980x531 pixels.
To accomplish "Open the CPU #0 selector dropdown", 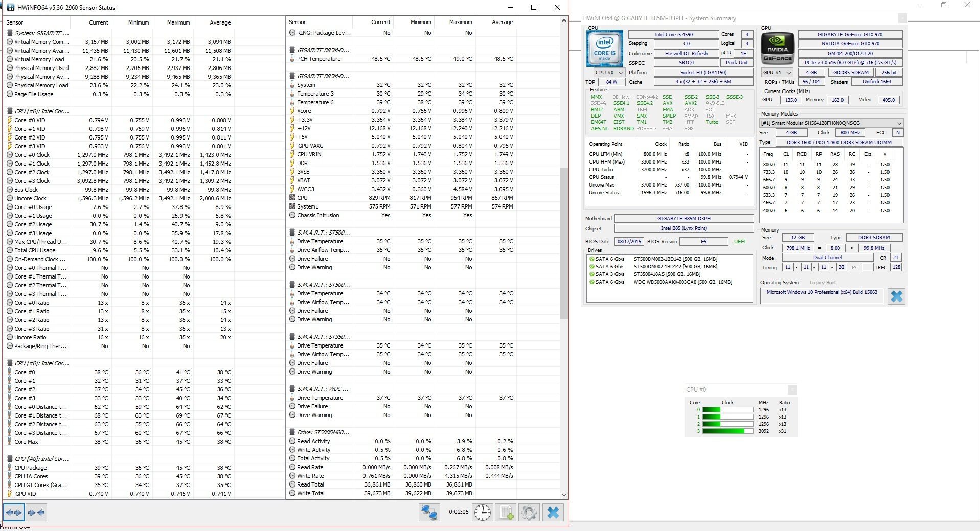I will tap(609, 73).
